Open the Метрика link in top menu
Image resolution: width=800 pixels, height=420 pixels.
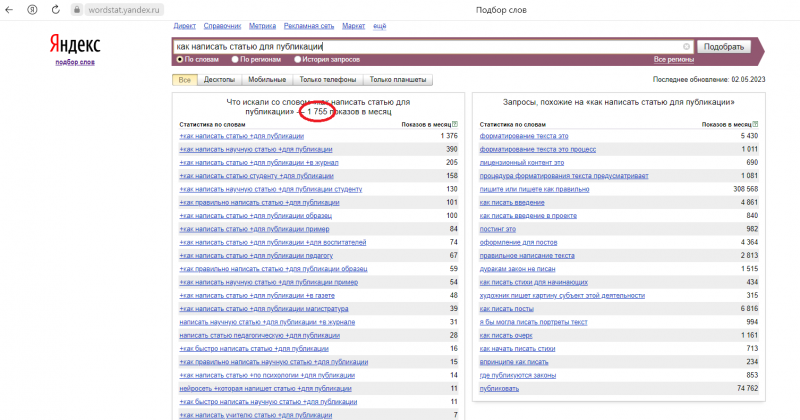tap(262, 26)
